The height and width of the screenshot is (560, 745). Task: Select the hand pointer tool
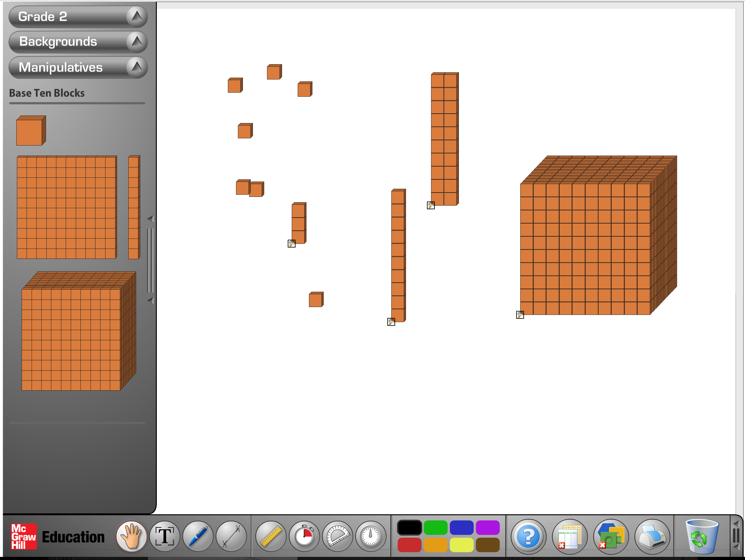click(131, 537)
